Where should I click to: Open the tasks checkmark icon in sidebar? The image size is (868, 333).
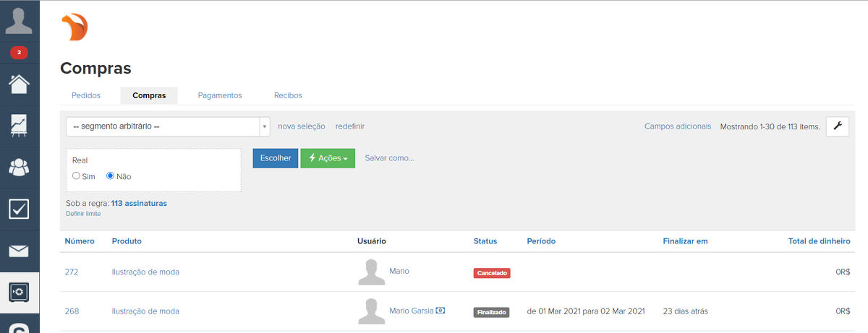[x=19, y=209]
